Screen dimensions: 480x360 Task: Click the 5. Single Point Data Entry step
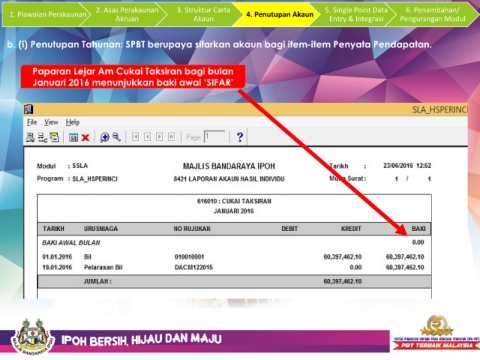[355, 14]
